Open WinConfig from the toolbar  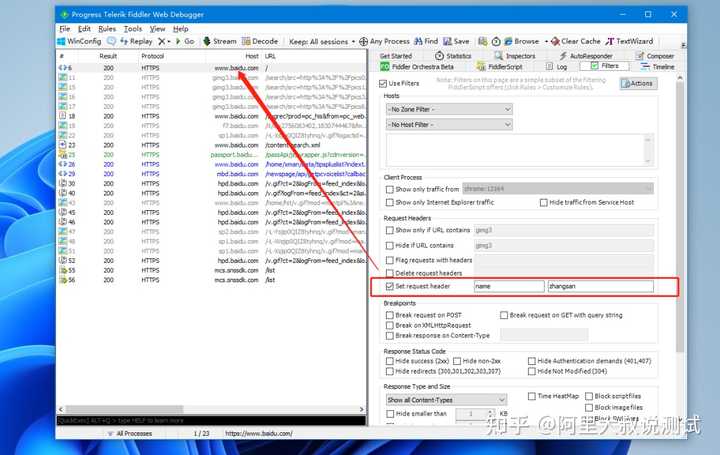click(x=79, y=41)
